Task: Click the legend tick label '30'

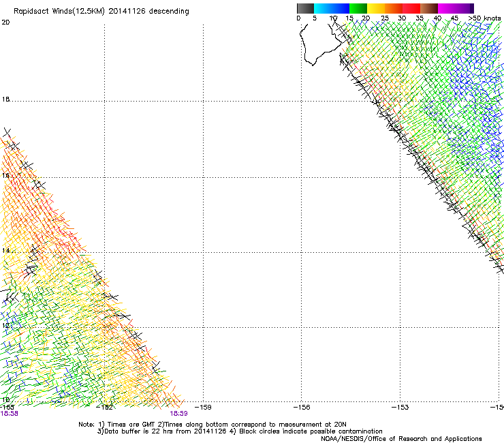Action: (x=402, y=18)
